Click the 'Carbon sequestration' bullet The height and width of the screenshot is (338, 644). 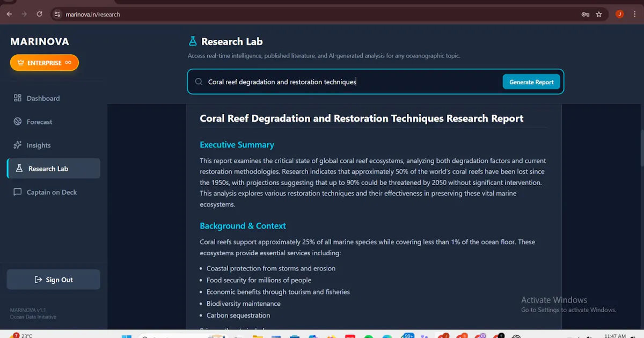tap(238, 315)
